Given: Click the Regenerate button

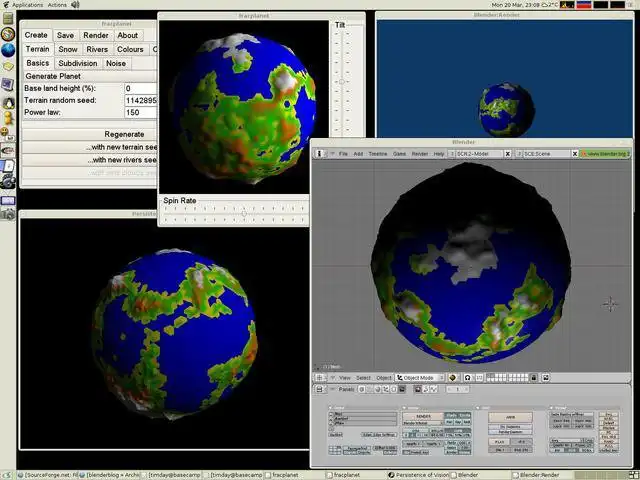Looking at the screenshot, I should [x=89, y=134].
